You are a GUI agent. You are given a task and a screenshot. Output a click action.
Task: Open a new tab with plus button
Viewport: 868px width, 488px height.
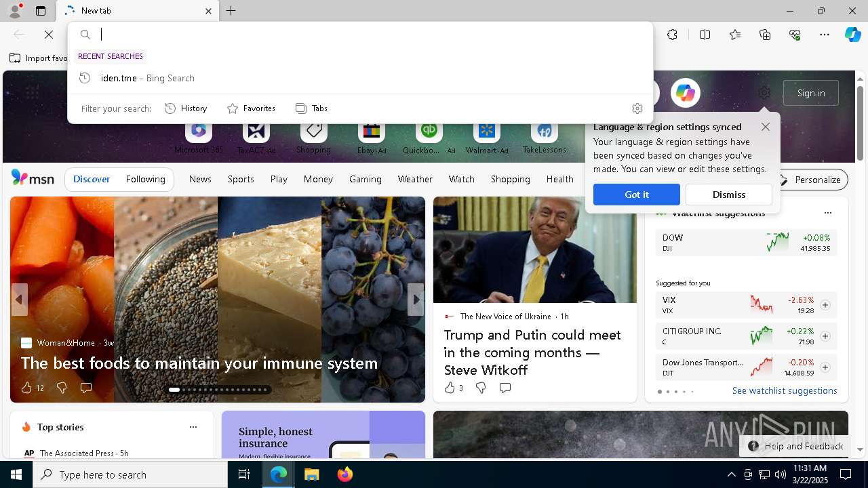click(x=231, y=11)
